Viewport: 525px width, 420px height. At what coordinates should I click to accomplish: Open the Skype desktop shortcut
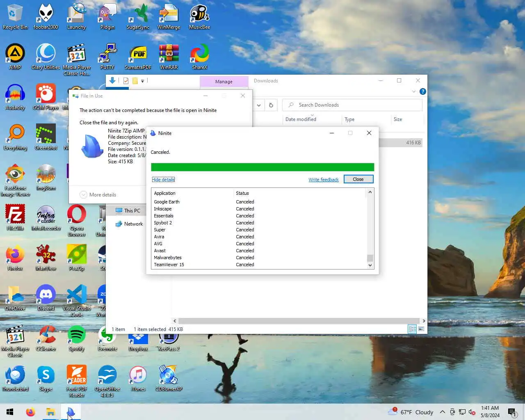coord(46,378)
